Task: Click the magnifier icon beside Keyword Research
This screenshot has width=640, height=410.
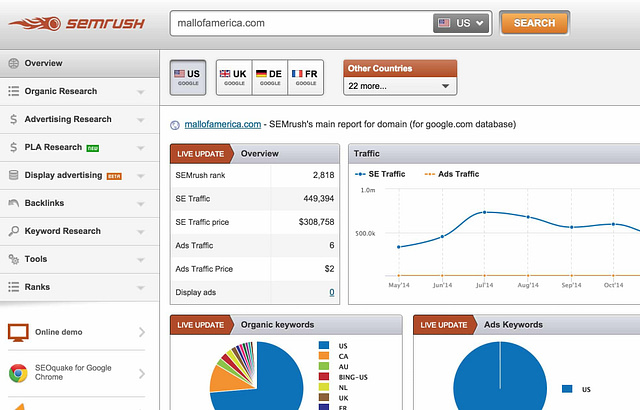Action: [13, 231]
